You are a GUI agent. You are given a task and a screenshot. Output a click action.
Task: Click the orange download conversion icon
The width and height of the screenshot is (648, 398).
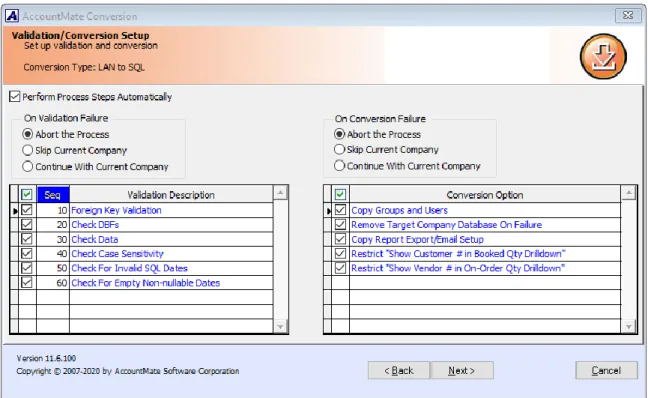(603, 57)
